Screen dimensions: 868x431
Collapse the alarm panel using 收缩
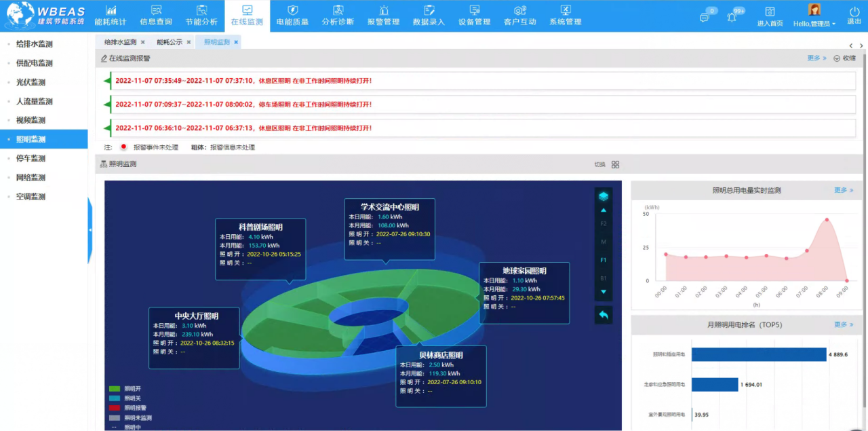845,58
